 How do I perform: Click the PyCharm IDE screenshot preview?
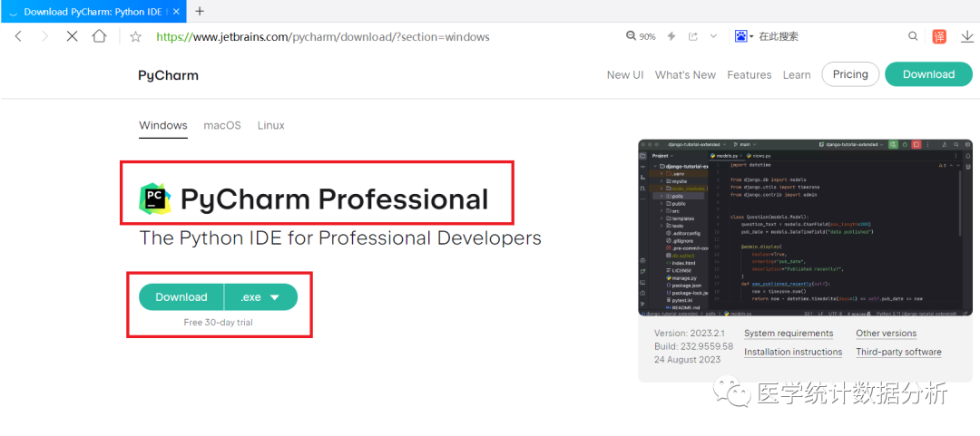coord(805,228)
